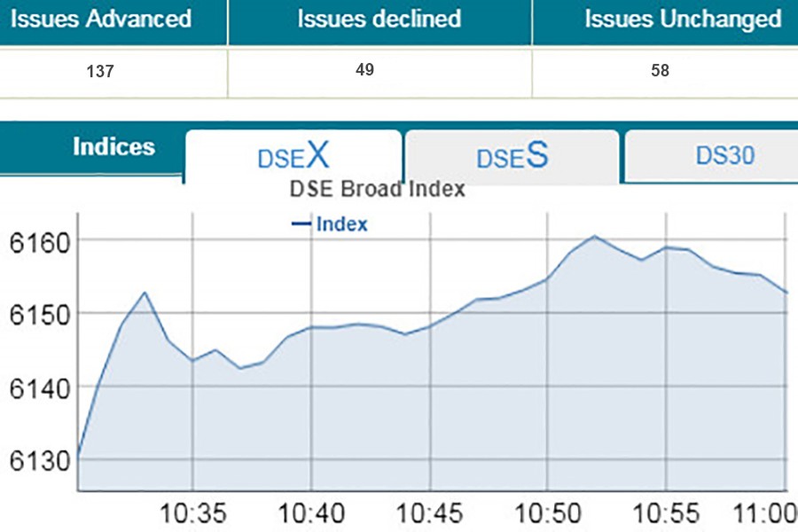
Task: Click the declined issues value 49
Action: click(x=364, y=70)
